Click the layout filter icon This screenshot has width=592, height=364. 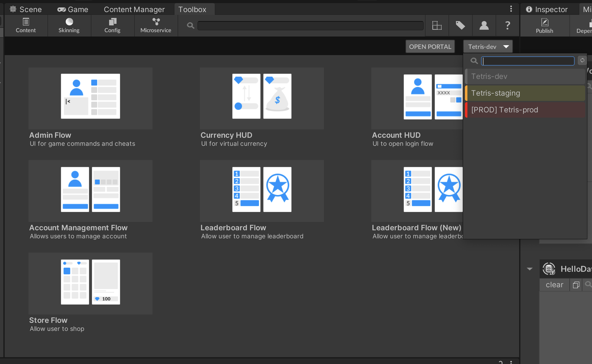(x=437, y=25)
